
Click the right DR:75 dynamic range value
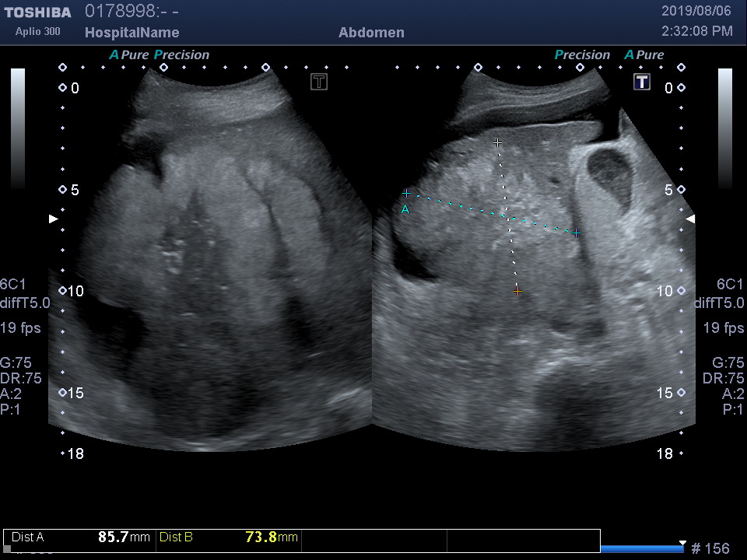coord(723,379)
